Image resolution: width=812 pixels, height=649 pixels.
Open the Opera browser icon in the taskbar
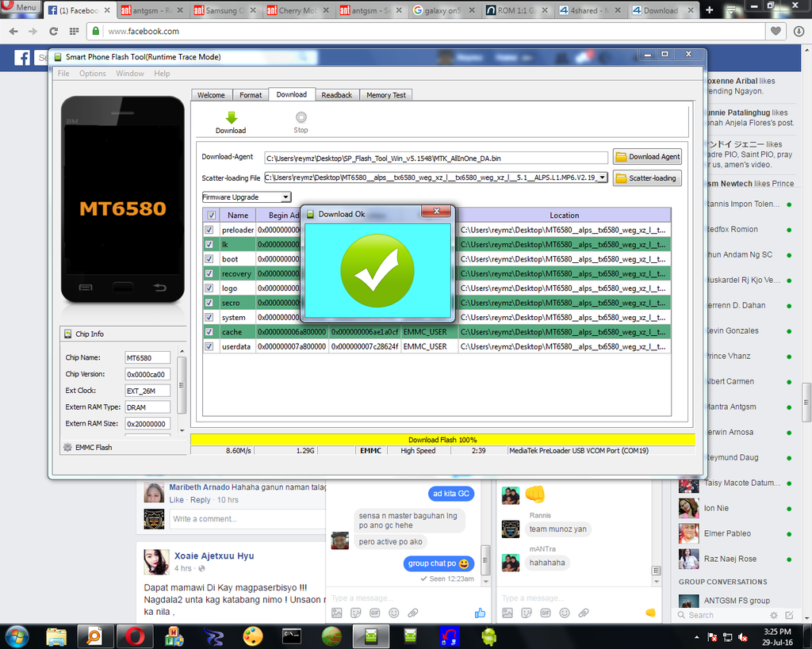[x=135, y=636]
